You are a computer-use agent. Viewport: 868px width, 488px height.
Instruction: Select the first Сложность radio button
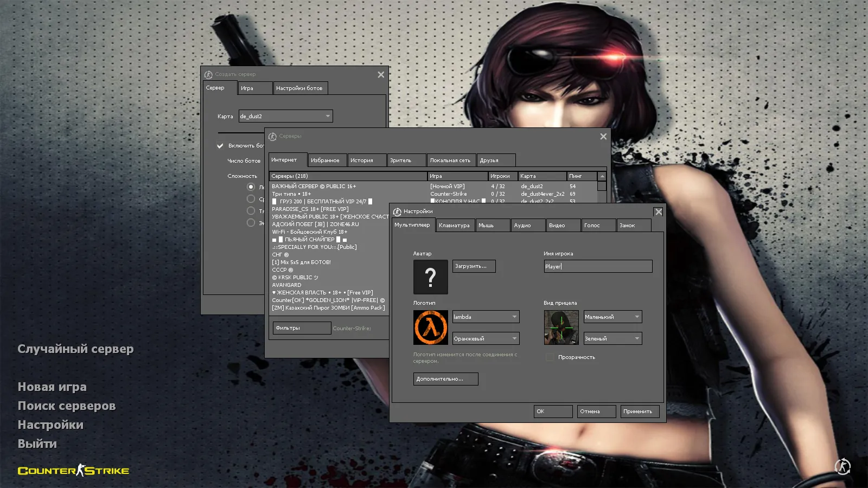(251, 187)
